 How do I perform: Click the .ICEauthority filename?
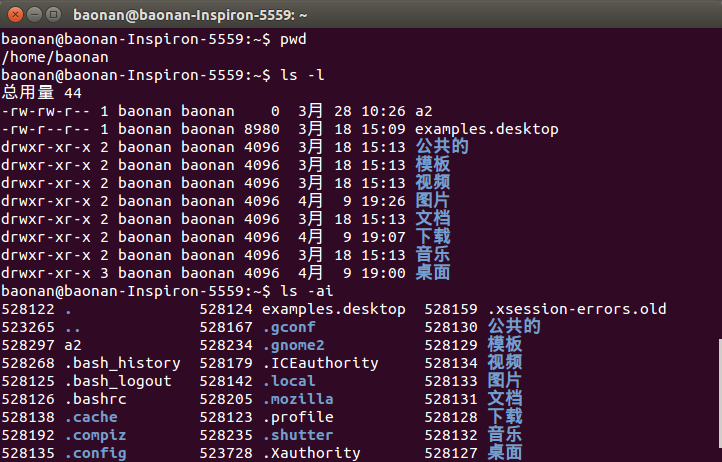[320, 363]
